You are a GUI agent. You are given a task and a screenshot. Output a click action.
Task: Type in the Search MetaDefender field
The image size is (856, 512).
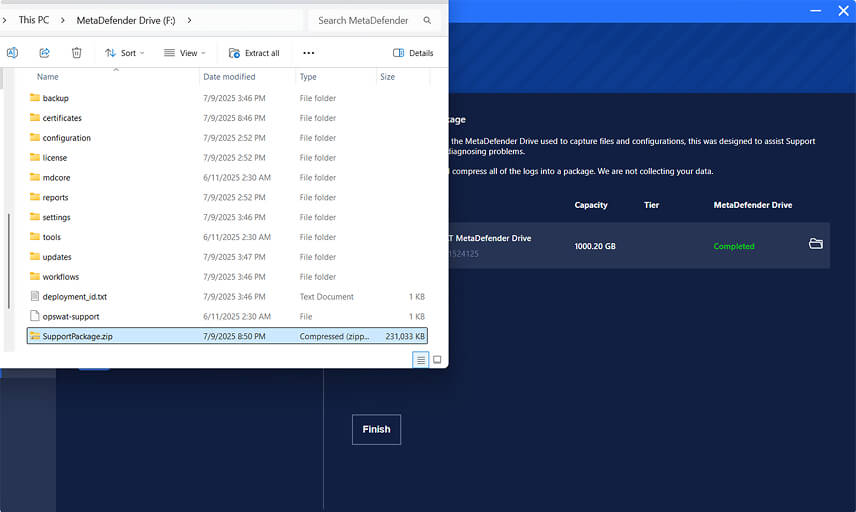[365, 20]
